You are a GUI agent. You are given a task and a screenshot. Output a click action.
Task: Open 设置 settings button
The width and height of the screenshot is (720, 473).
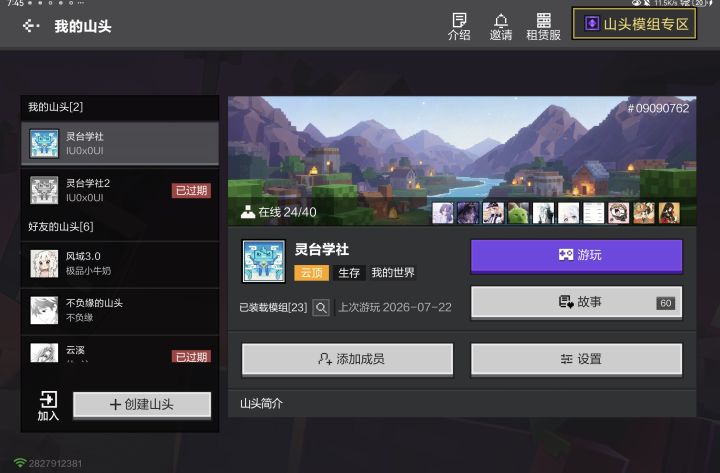click(576, 359)
